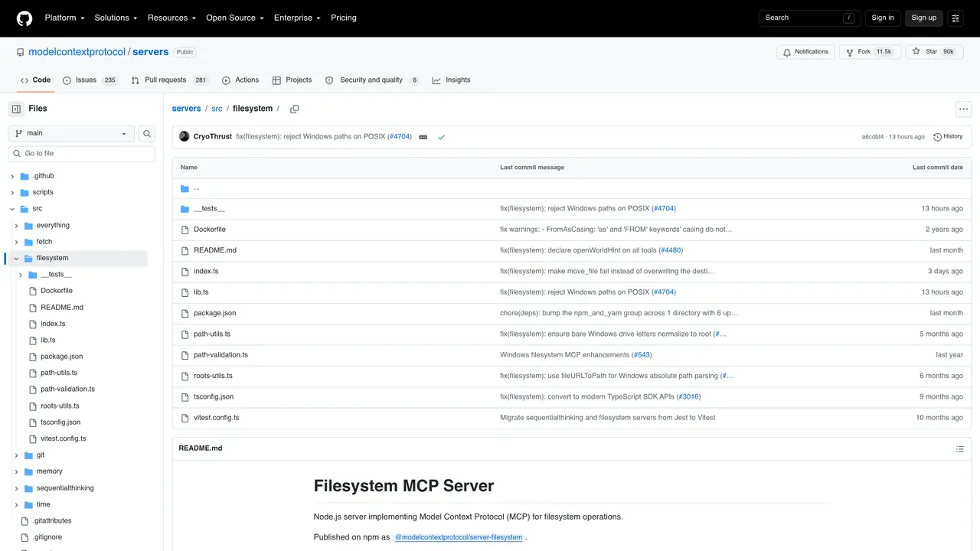Expand the __tests__ tree folder chevron

point(21,275)
